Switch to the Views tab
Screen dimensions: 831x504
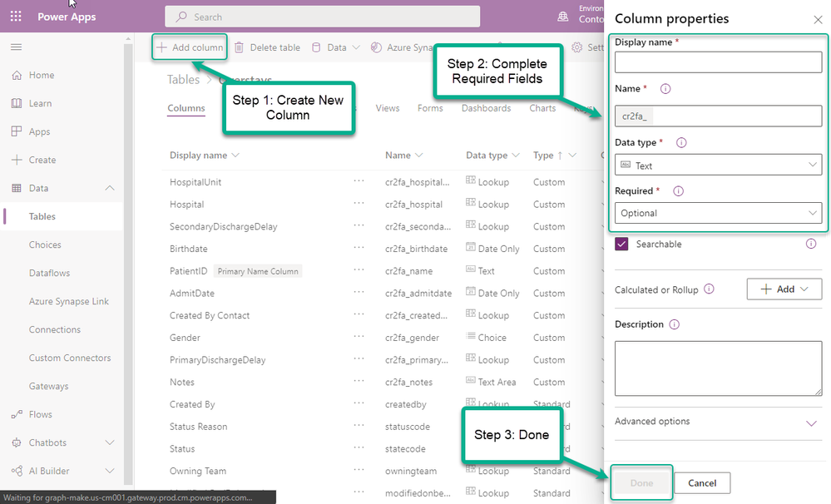(388, 108)
